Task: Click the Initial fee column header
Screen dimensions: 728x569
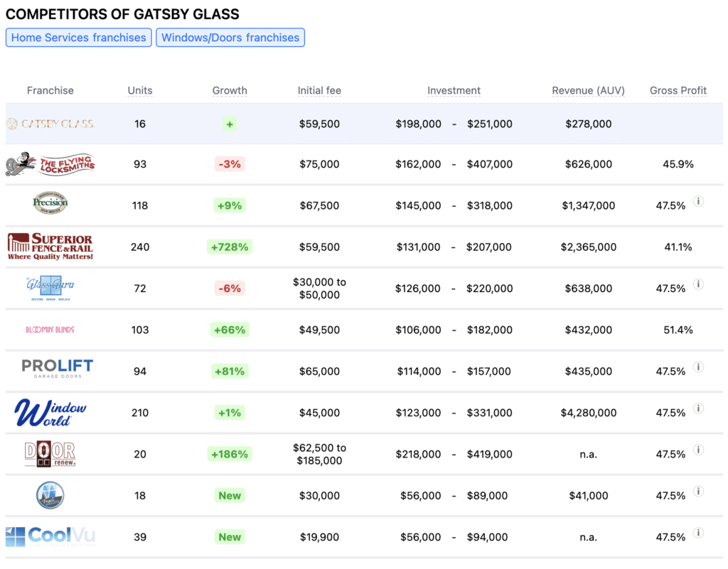Action: pyautogui.click(x=319, y=90)
